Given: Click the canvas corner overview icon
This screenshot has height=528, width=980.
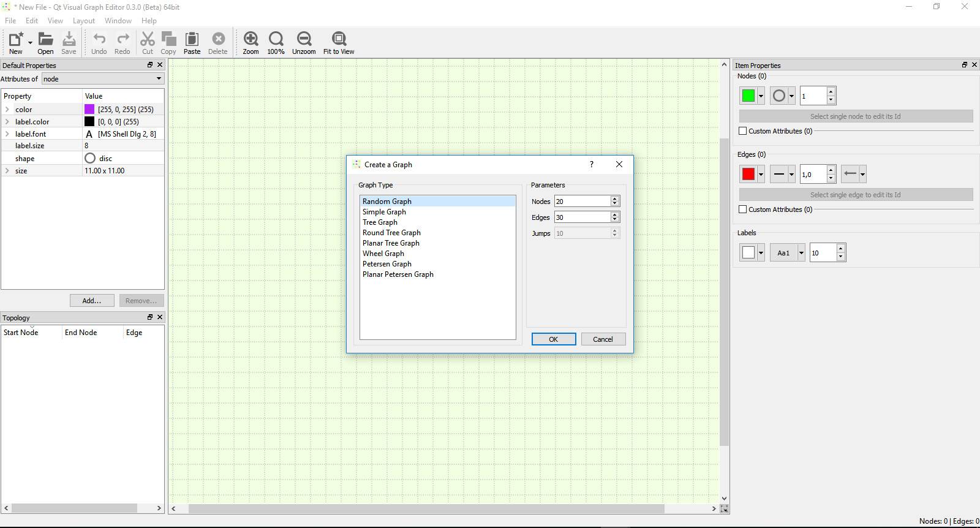Looking at the screenshot, I should (x=725, y=509).
